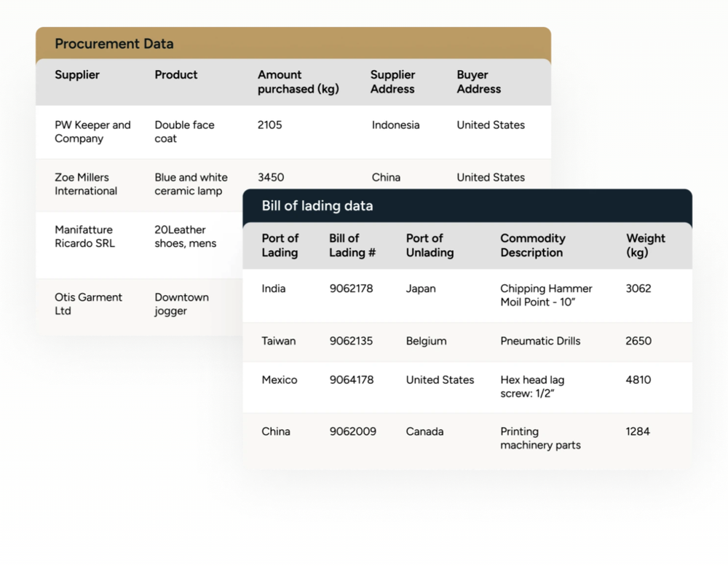Viewport: 728px width, 566px height.
Task: Click Bill of lading data title
Action: (x=317, y=206)
